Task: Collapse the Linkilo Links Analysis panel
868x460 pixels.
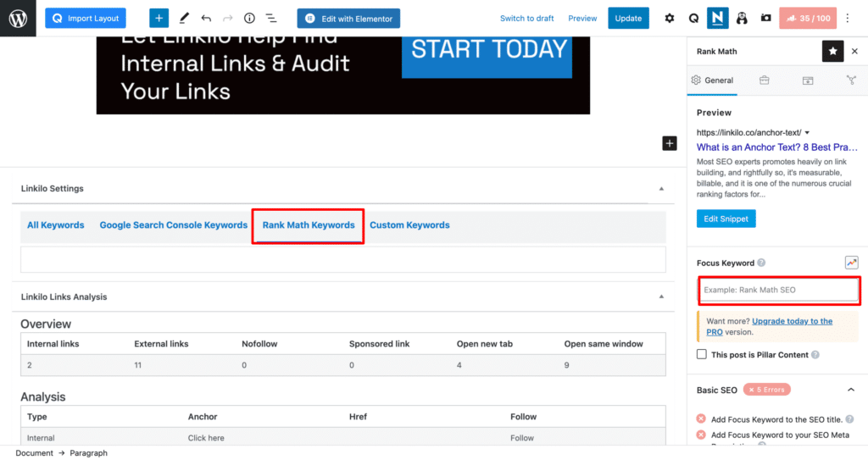Action: (661, 297)
